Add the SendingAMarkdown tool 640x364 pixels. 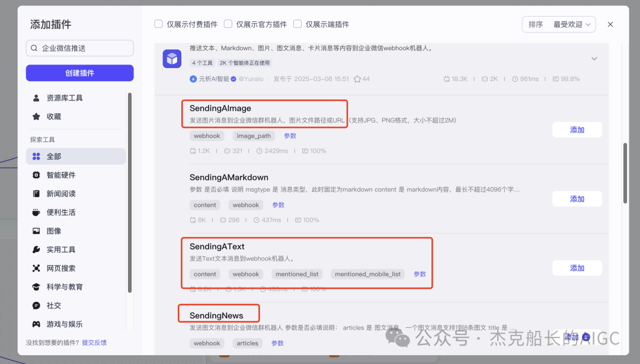coord(577,199)
